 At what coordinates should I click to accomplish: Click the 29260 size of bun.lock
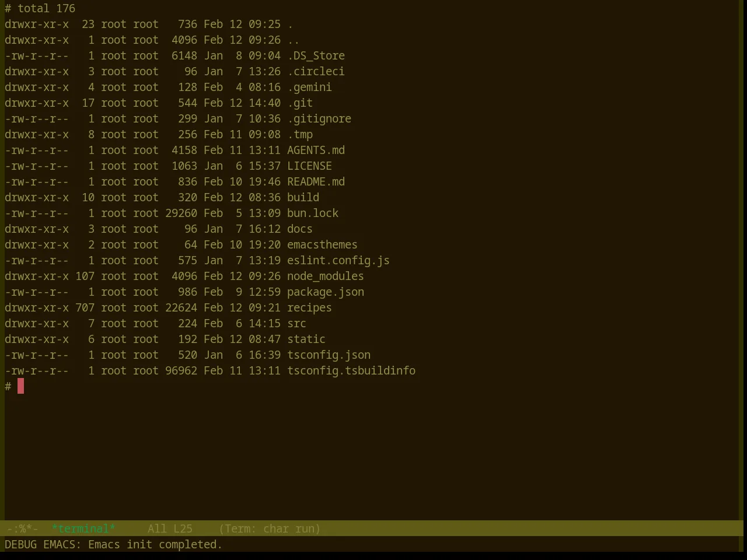[181, 213]
